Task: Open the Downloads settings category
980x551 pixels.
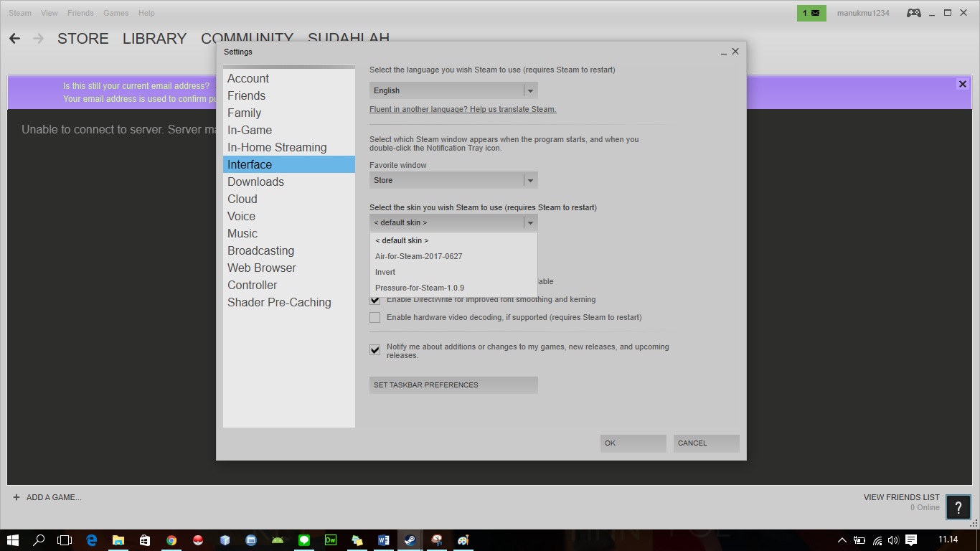Action: click(x=289, y=182)
